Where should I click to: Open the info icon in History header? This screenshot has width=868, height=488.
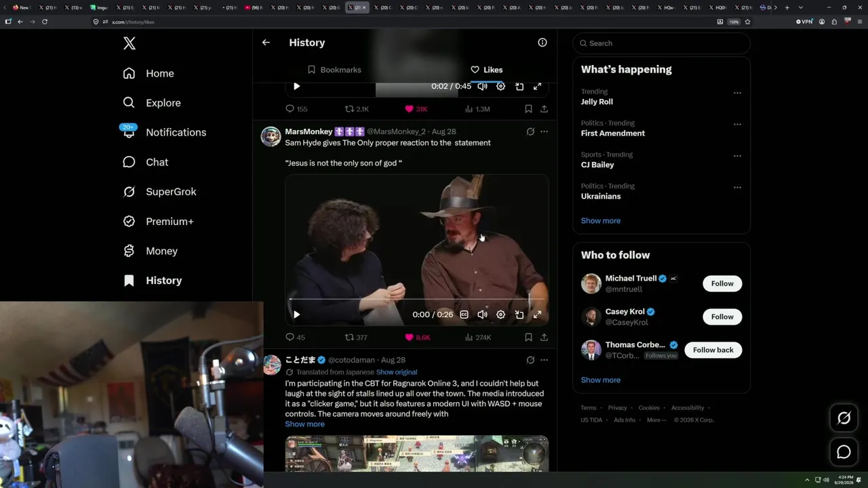542,43
